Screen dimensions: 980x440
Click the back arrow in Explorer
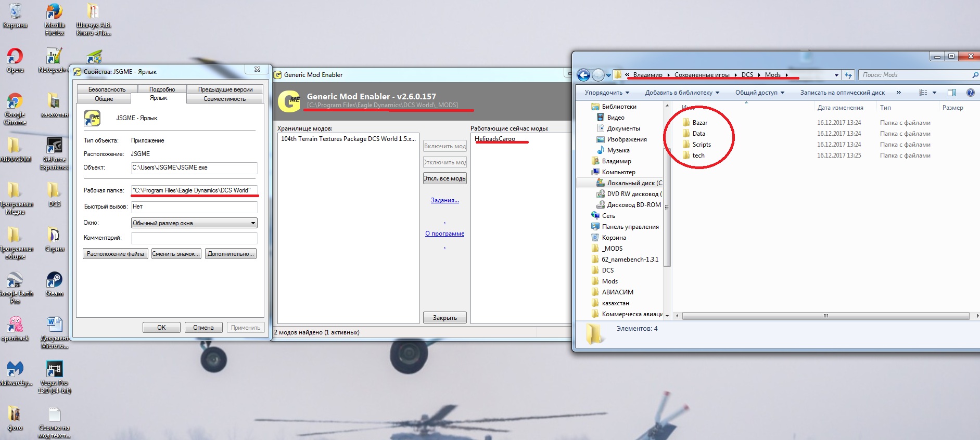coord(584,75)
